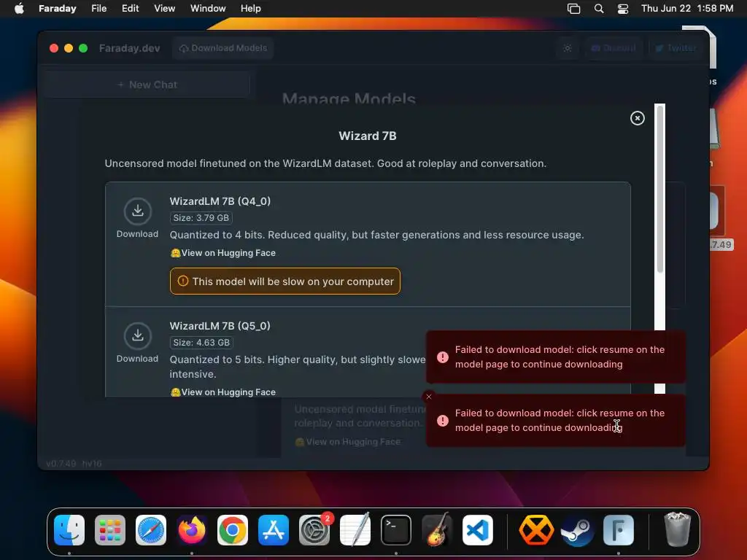Click the menu bar date and time
Image resolution: width=747 pixels, height=560 pixels.
point(687,8)
